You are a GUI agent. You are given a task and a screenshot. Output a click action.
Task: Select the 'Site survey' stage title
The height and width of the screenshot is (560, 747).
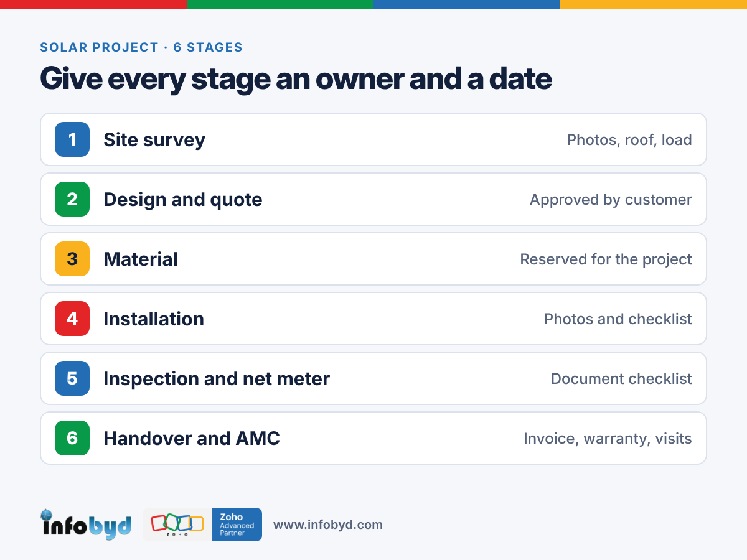[x=154, y=139]
